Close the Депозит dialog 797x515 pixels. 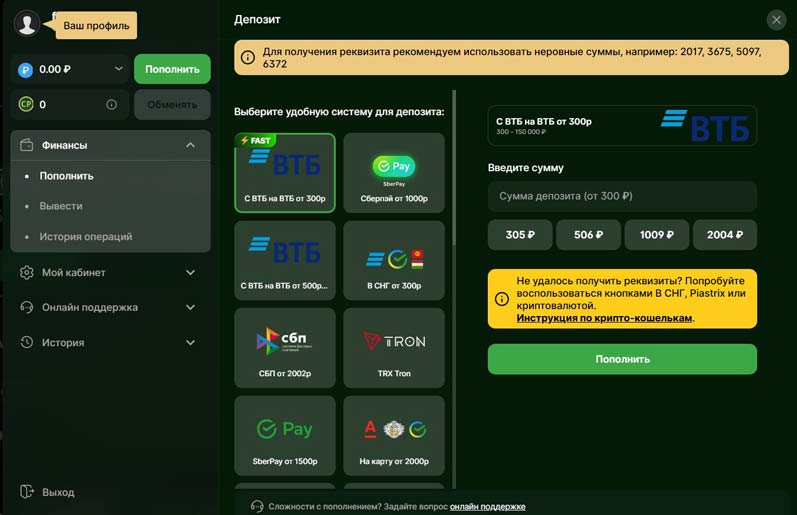click(776, 20)
